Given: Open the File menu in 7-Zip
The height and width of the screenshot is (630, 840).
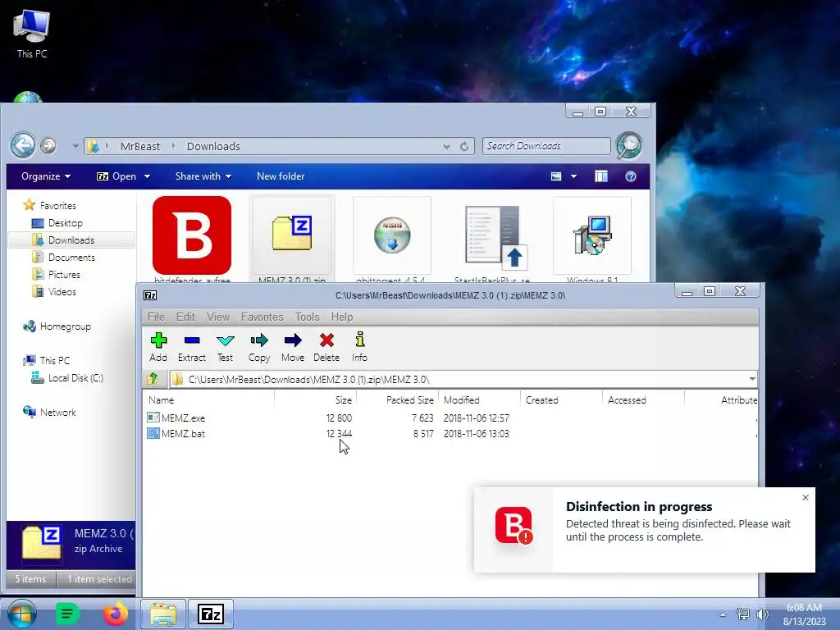Looking at the screenshot, I should click(156, 317).
